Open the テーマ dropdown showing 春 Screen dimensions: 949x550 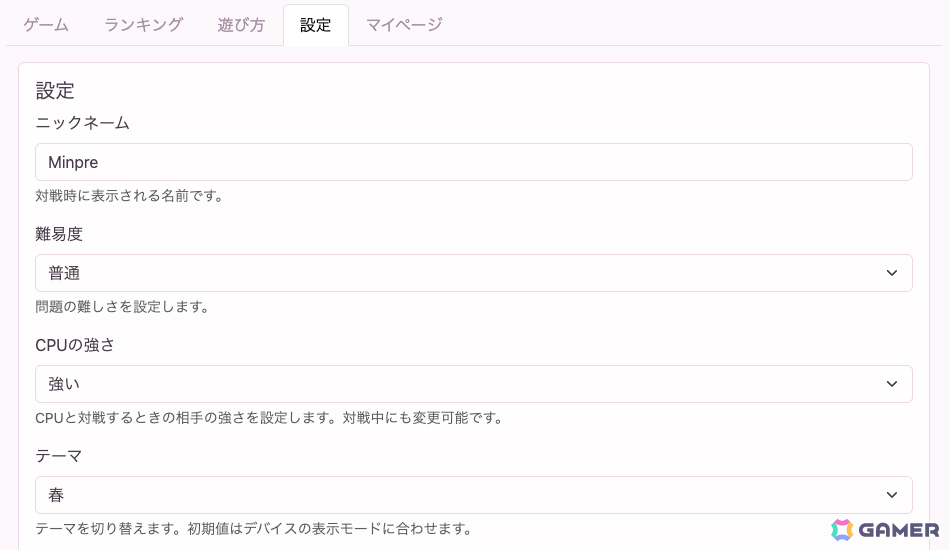point(474,495)
